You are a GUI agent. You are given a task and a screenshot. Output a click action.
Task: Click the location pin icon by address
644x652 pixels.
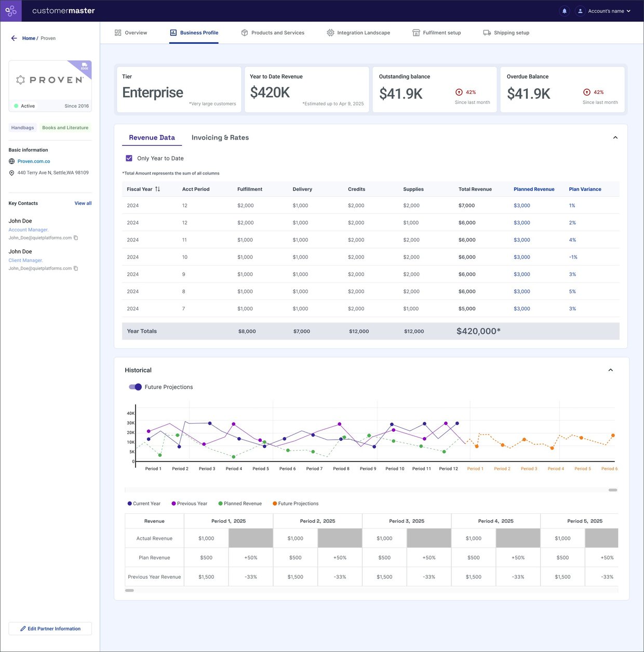(11, 173)
